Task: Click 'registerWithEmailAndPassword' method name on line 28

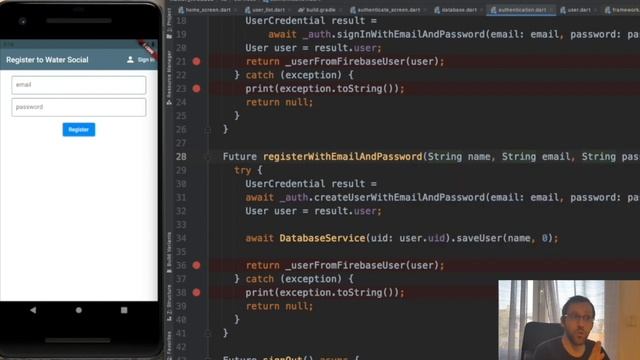Action: 342,157
